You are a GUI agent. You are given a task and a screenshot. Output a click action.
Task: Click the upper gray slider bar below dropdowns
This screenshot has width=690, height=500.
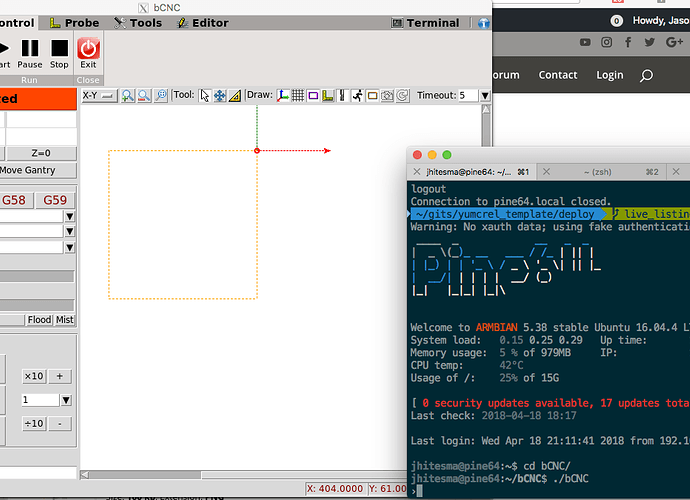tap(37, 276)
